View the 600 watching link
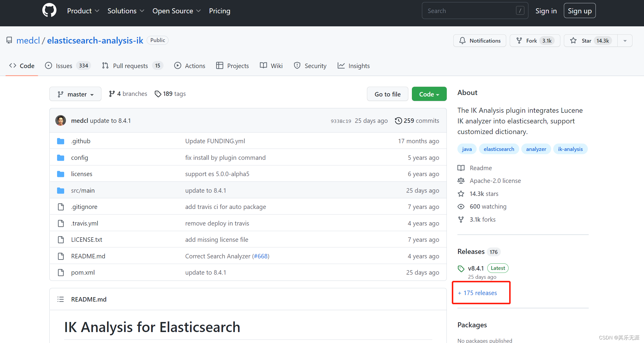The width and height of the screenshot is (644, 343). click(x=482, y=207)
